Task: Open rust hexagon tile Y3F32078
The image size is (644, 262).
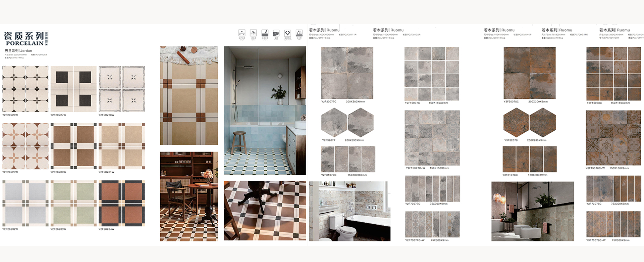Action: click(530, 123)
